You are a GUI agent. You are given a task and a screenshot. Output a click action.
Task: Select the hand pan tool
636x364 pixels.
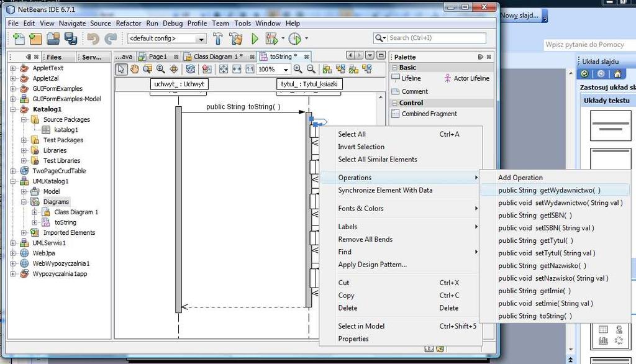point(134,69)
